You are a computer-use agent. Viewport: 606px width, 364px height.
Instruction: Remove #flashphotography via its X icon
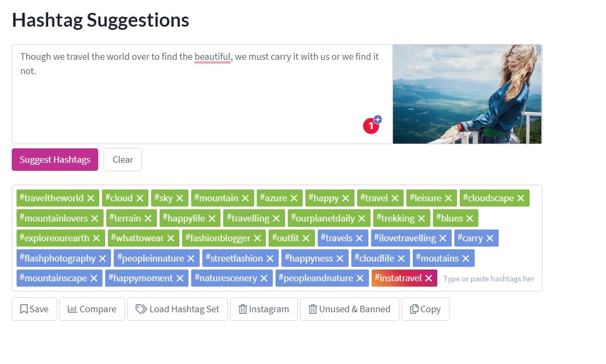[103, 258]
